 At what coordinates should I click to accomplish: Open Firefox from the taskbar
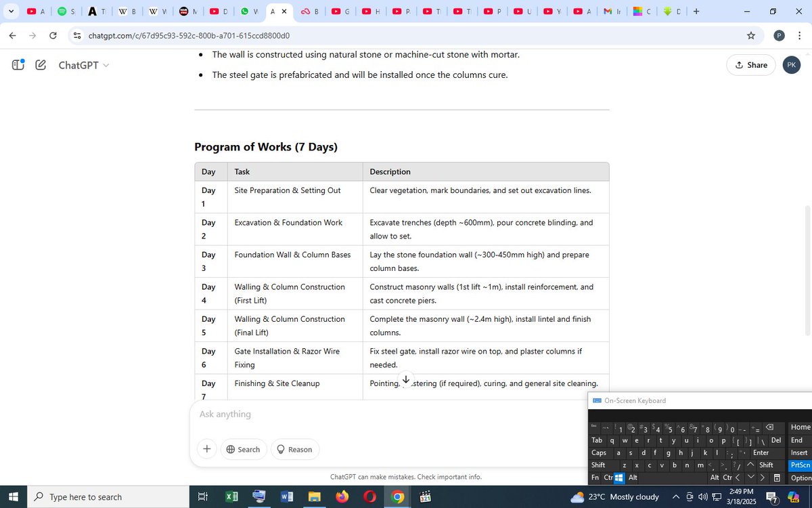click(x=342, y=497)
